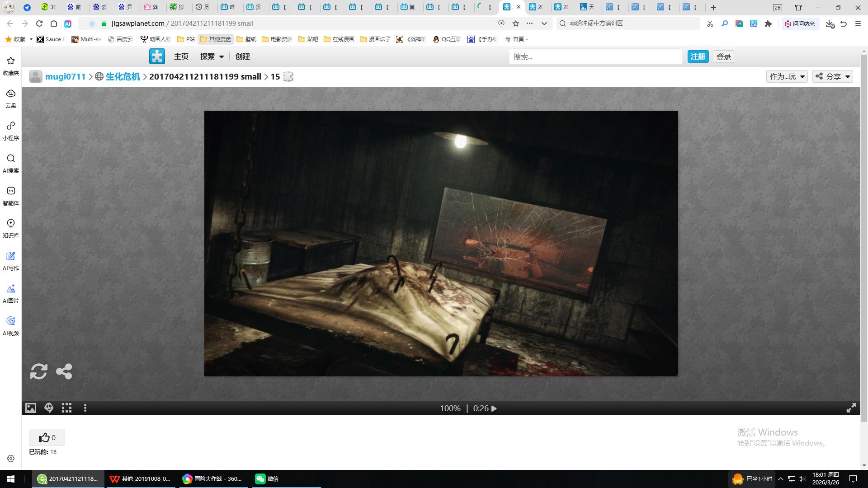
Task: Click the Jigsaw Planet puzzle logo
Action: coord(157,56)
